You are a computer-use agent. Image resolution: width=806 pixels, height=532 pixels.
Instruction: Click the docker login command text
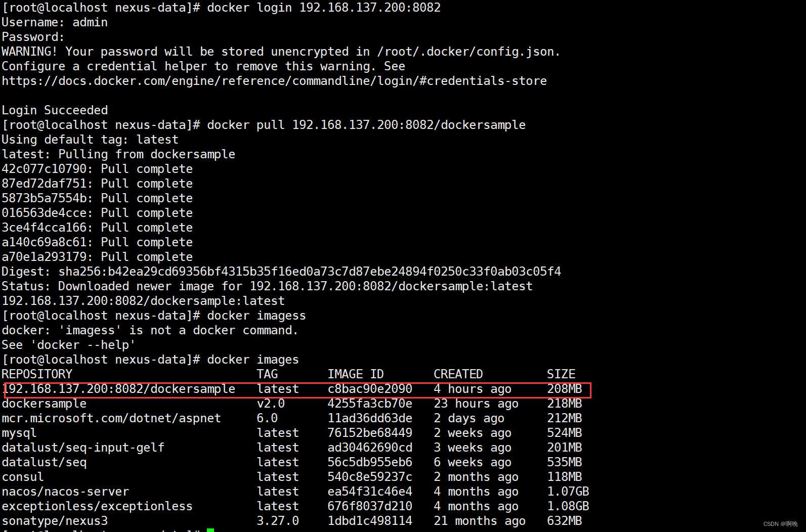324,8
